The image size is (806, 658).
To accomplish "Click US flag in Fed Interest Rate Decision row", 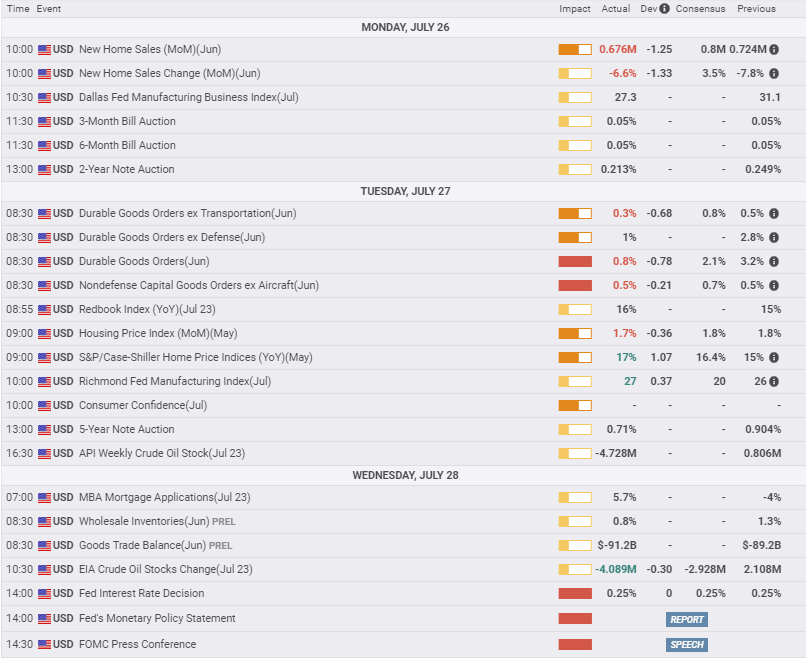I will (x=45, y=594).
